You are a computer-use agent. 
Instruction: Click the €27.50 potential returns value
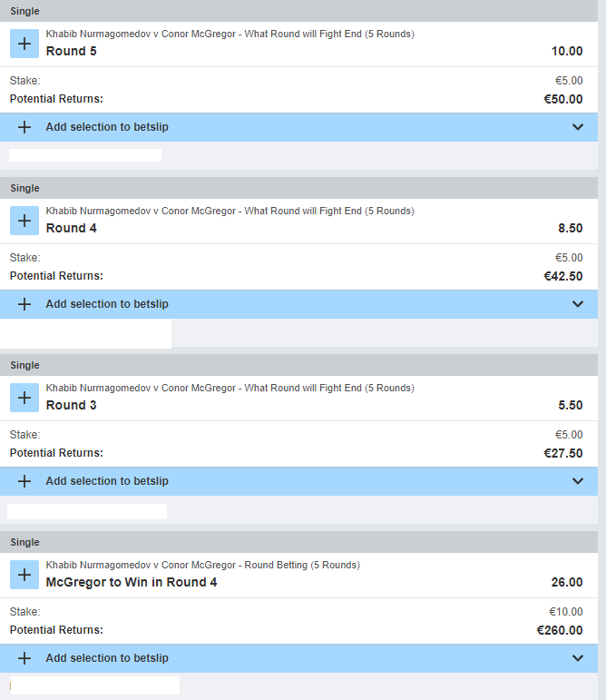click(x=562, y=453)
